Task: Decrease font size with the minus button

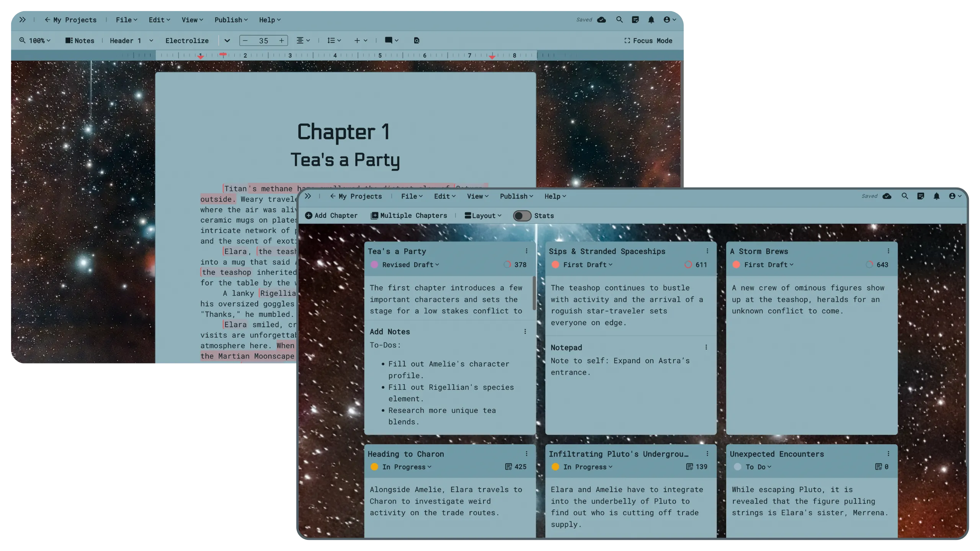Action: (245, 41)
